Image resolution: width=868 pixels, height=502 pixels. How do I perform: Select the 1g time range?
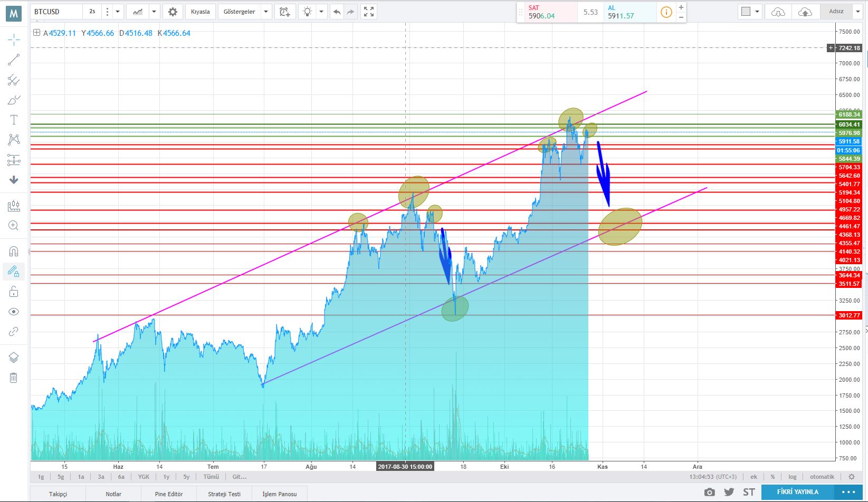pos(41,477)
